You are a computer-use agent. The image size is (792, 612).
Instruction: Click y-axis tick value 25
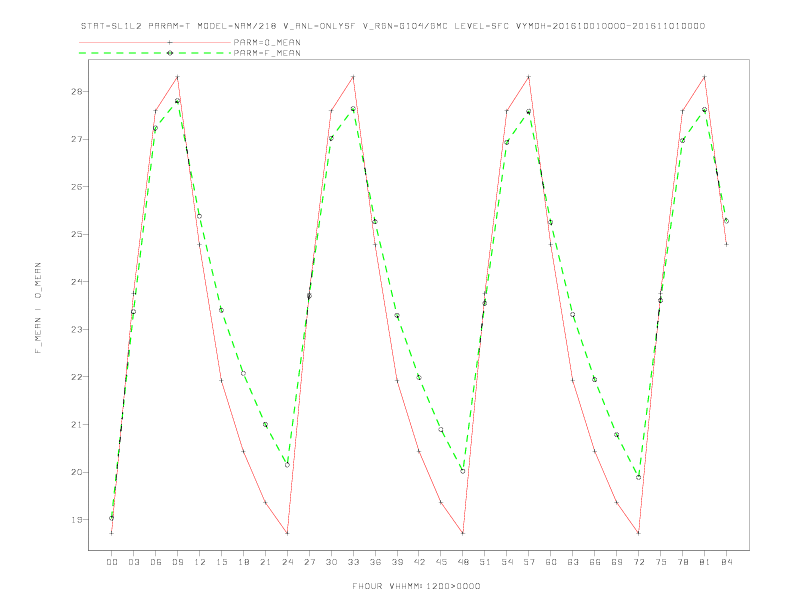pos(76,234)
